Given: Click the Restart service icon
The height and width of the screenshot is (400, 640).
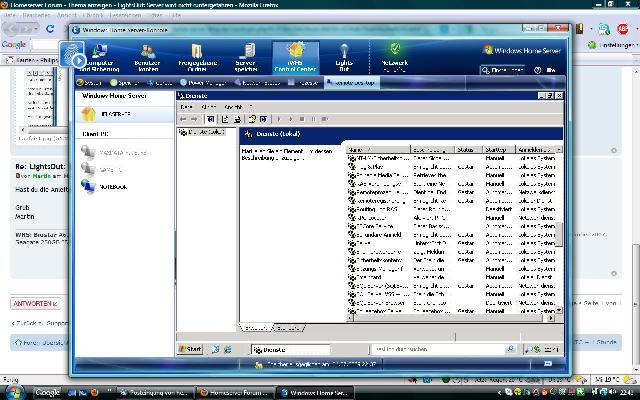Looking at the screenshot, I should (325, 119).
